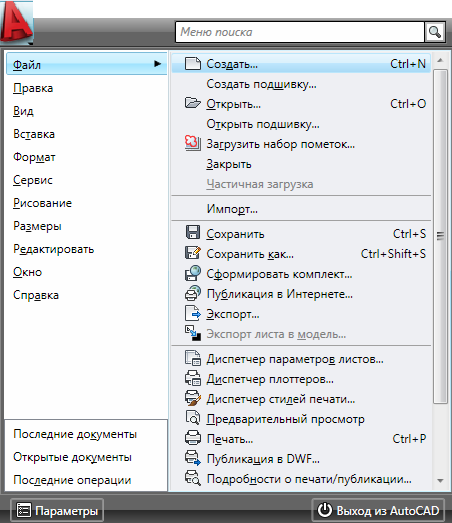
Task: Open the Сервис menu
Action: click(x=33, y=180)
